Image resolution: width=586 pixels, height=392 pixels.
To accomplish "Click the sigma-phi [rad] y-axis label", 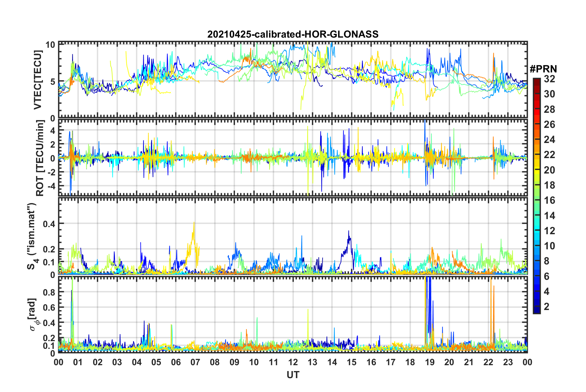I will tap(33, 315).
